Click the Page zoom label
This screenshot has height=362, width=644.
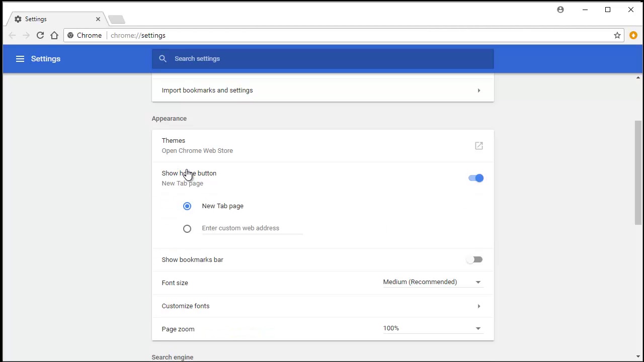pyautogui.click(x=178, y=329)
